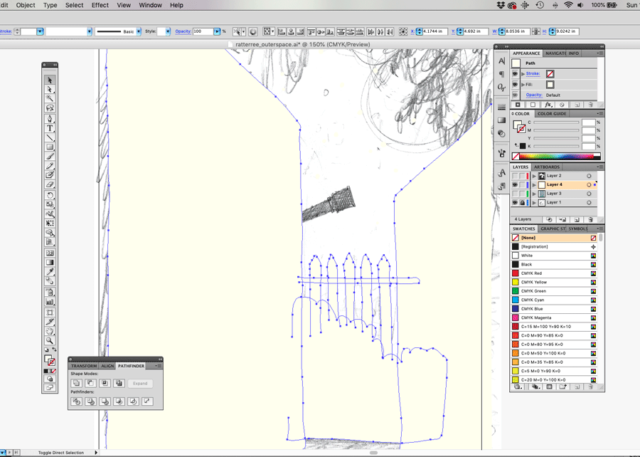Click the Opacity link in Appearance panel
This screenshot has height=457, width=640.
click(x=534, y=95)
